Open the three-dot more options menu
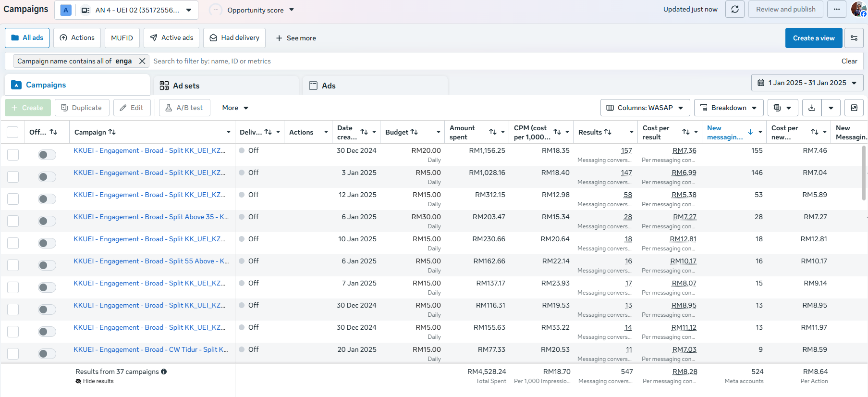This screenshot has height=397, width=868. [837, 10]
